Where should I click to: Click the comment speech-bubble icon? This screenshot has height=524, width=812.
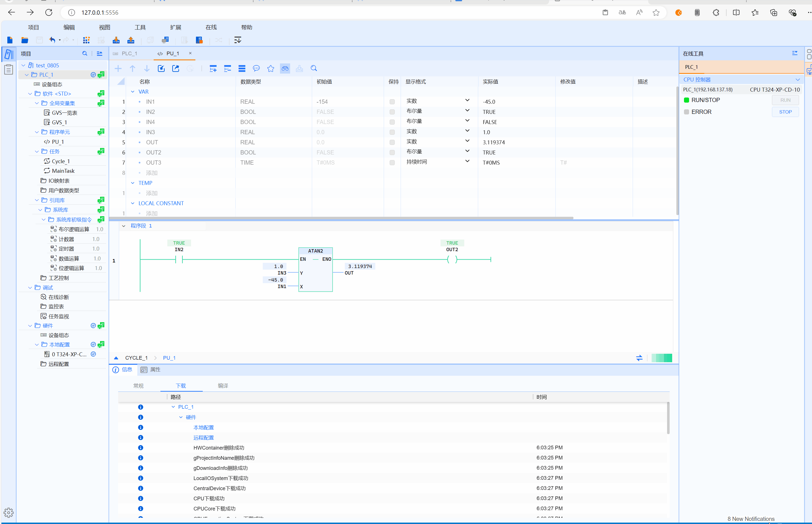coord(256,68)
